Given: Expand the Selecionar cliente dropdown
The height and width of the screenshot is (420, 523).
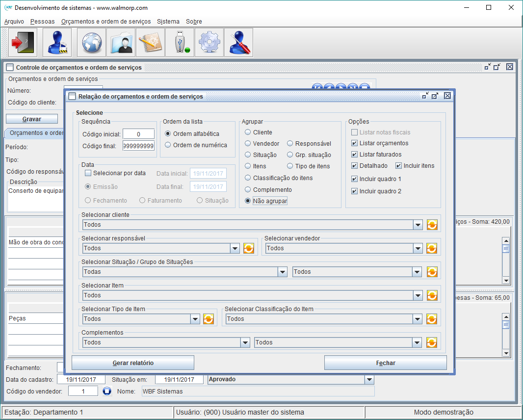Looking at the screenshot, I should tap(418, 225).
